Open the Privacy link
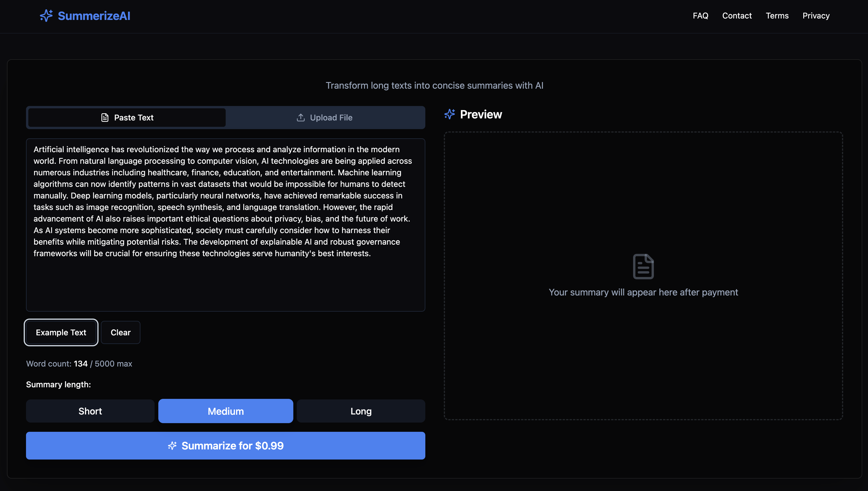This screenshot has width=868, height=491. (816, 16)
